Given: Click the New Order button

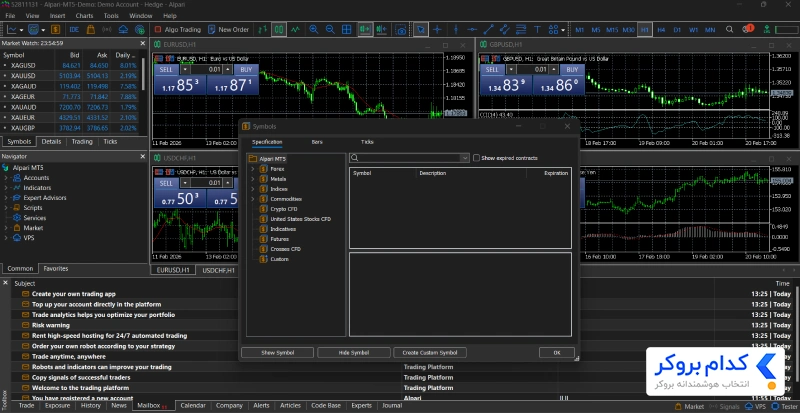Looking at the screenshot, I should (228, 30).
